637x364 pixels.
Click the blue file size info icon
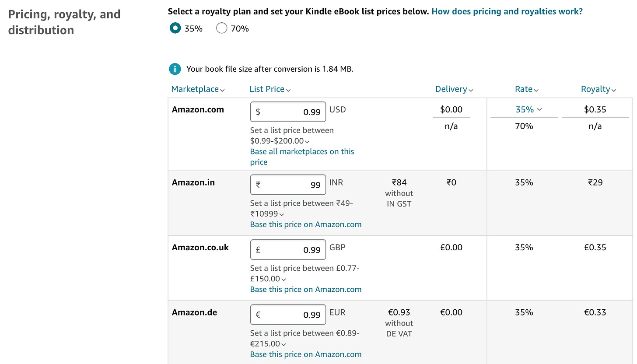click(x=175, y=69)
